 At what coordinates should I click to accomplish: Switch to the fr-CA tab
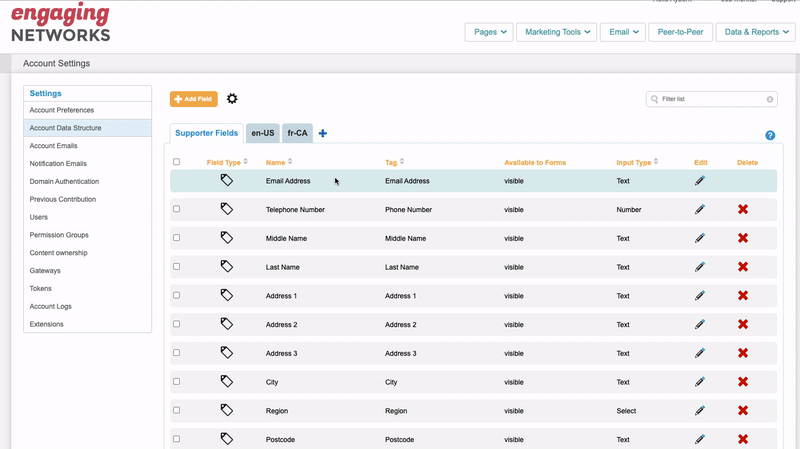pyautogui.click(x=297, y=133)
